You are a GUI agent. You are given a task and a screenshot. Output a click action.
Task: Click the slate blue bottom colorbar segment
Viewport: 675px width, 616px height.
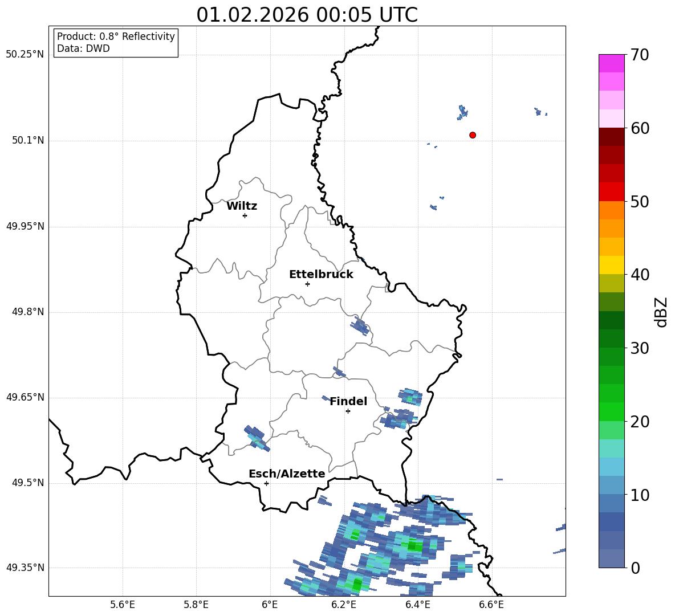pyautogui.click(x=611, y=558)
